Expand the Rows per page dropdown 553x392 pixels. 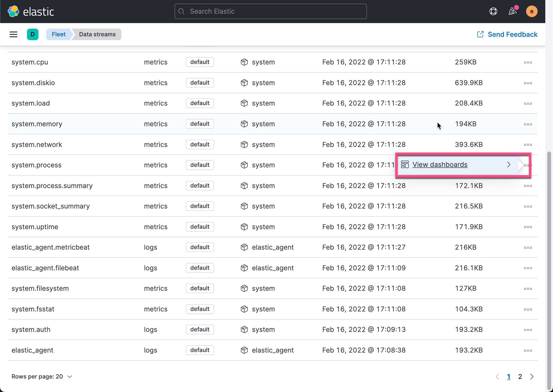[x=42, y=377]
